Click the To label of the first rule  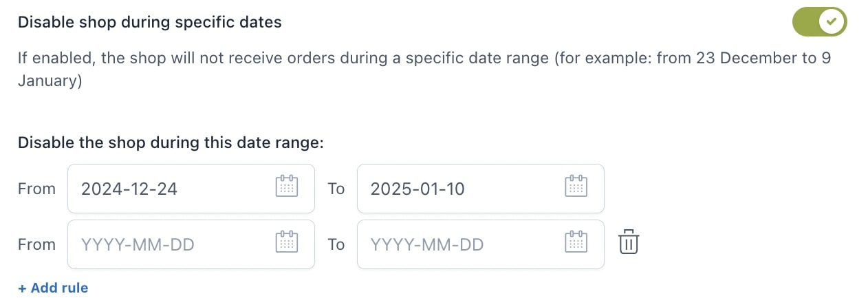click(x=336, y=189)
